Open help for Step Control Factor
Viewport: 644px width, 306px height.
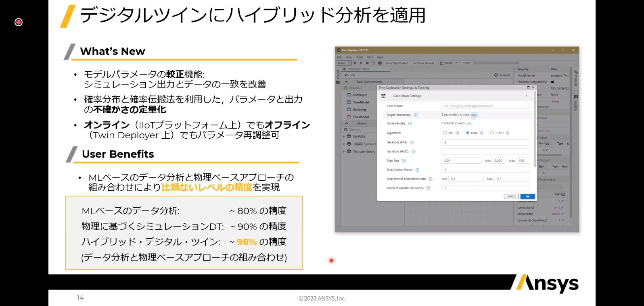[417, 170]
